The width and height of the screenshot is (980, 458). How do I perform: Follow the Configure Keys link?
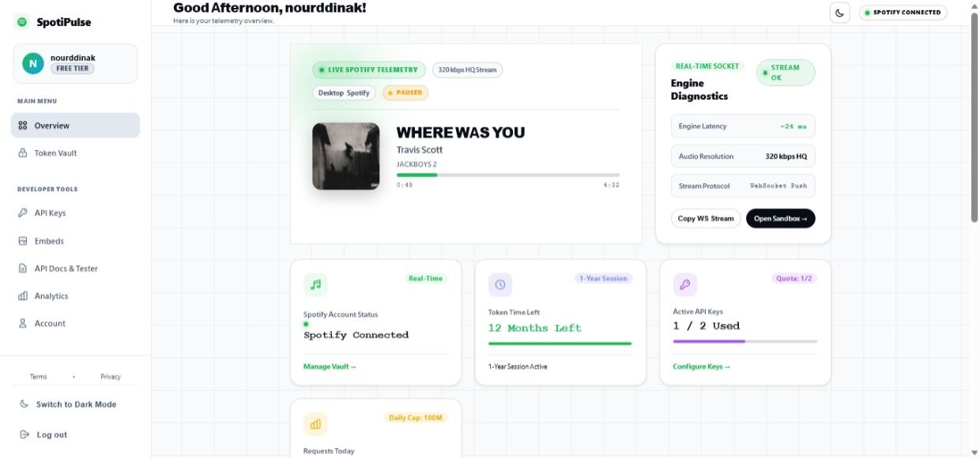pyautogui.click(x=702, y=366)
